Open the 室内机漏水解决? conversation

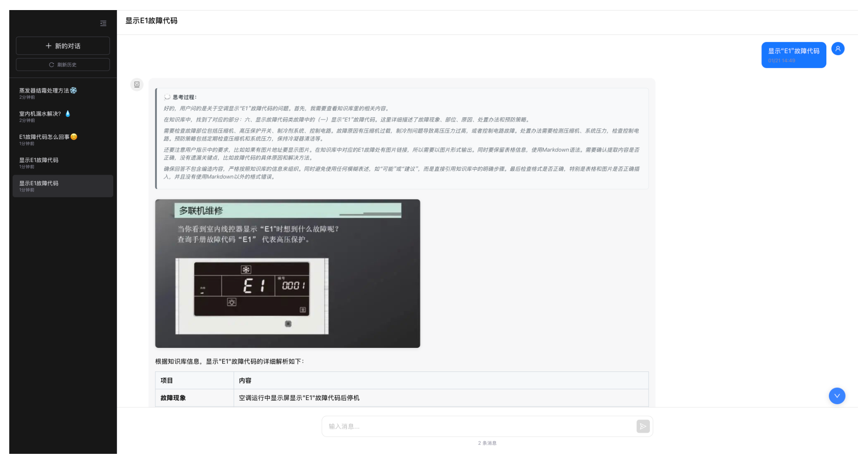click(63, 117)
